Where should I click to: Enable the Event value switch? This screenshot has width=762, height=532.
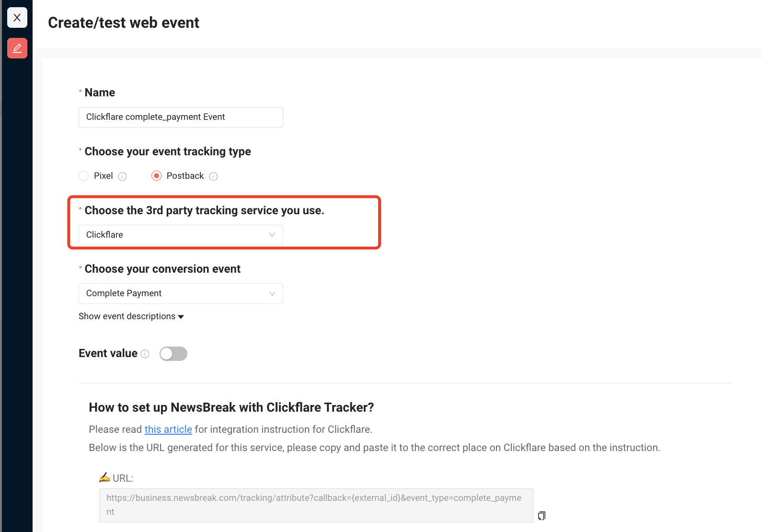(173, 354)
